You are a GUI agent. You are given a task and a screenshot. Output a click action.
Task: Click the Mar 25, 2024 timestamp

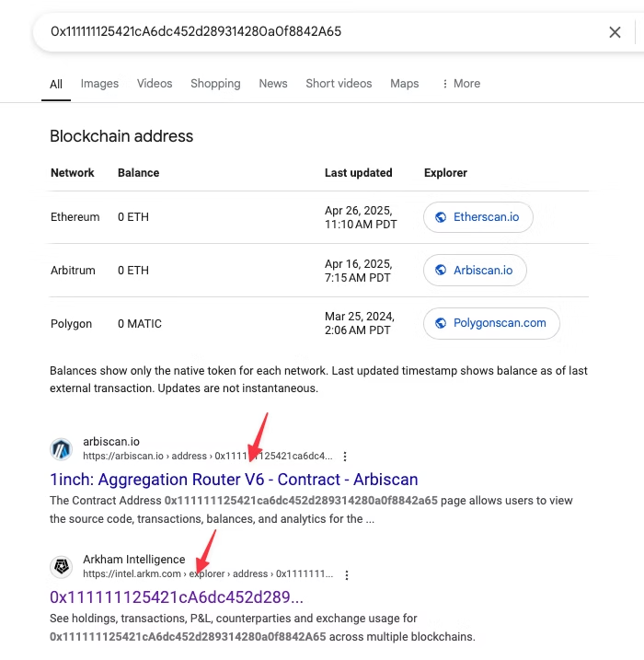[359, 323]
